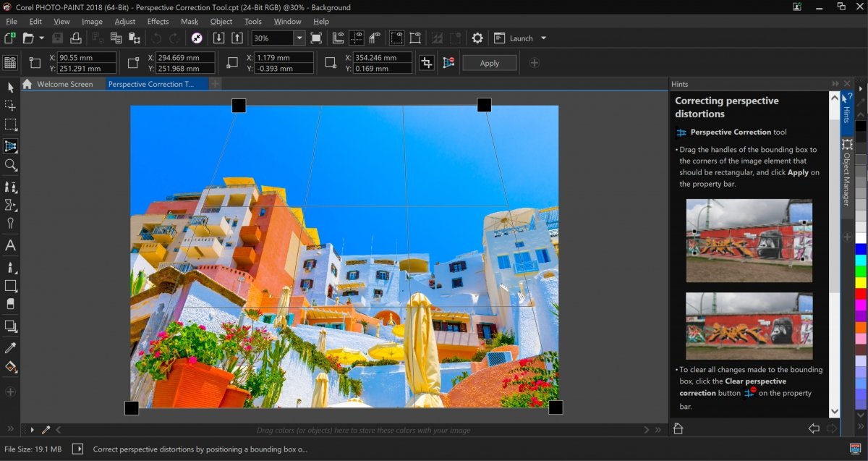Image resolution: width=868 pixels, height=461 pixels.
Task: Toggle the object marquee visibility
Action: 415,38
